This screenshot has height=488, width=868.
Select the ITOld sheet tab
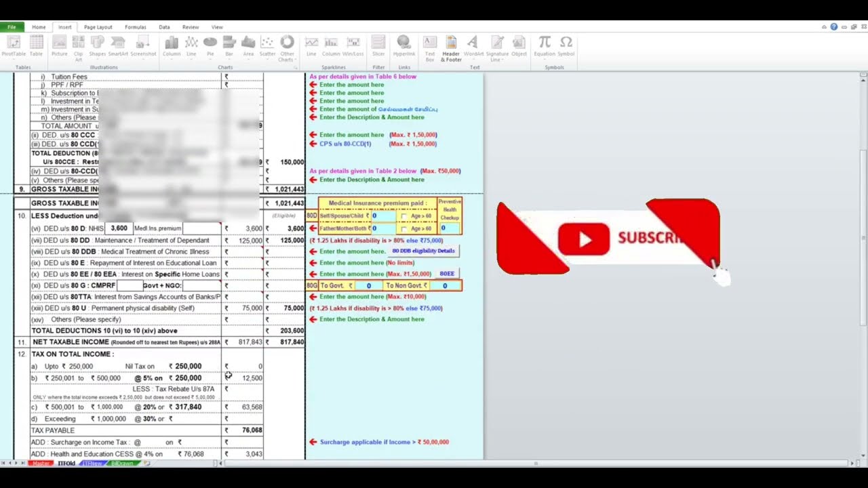[66, 464]
